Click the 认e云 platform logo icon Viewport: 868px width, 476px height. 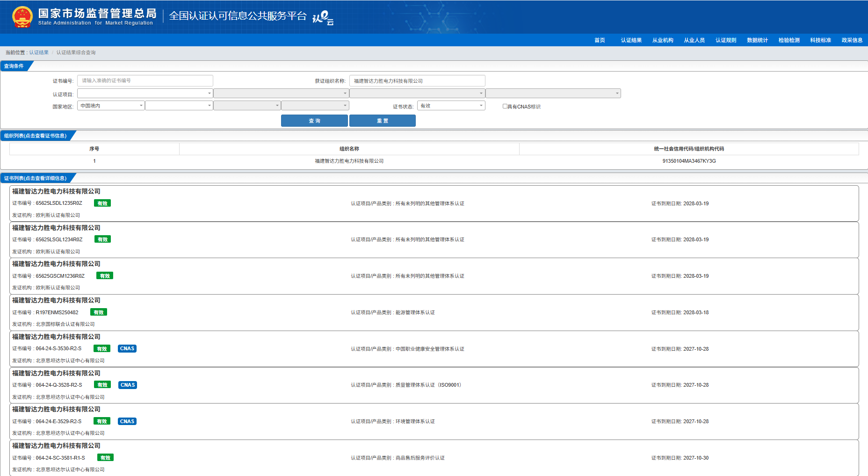coord(323,18)
